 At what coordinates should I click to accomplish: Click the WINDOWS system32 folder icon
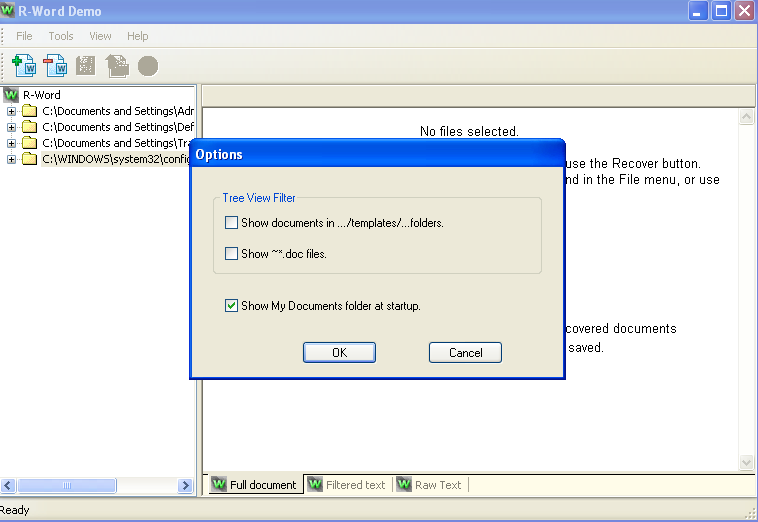(x=29, y=159)
